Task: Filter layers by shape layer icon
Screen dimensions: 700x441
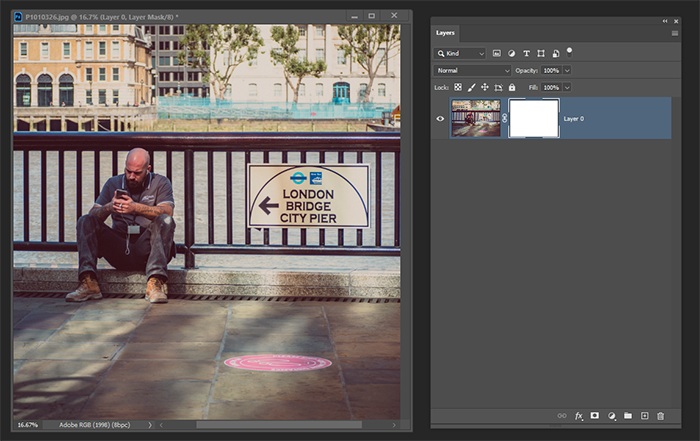Action: [x=541, y=54]
